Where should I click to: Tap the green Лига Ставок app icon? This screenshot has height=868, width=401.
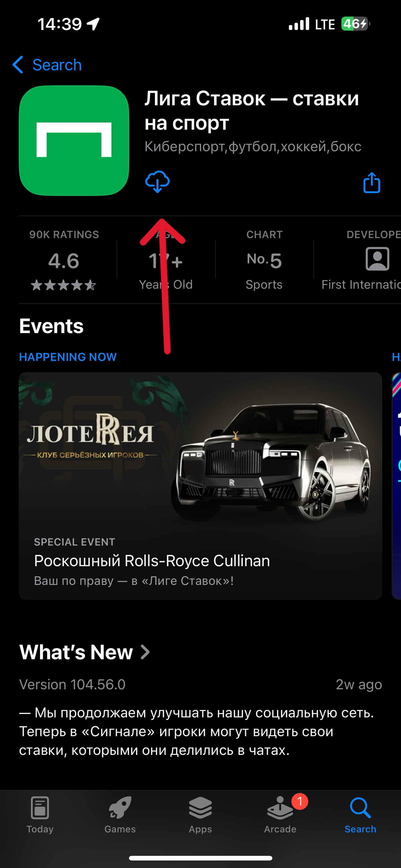point(74,141)
